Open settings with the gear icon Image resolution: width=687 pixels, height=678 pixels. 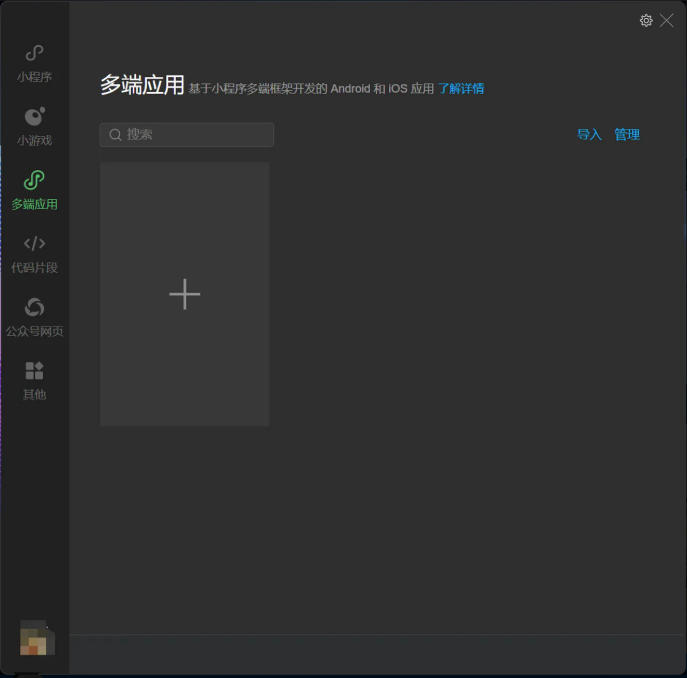pyautogui.click(x=646, y=21)
